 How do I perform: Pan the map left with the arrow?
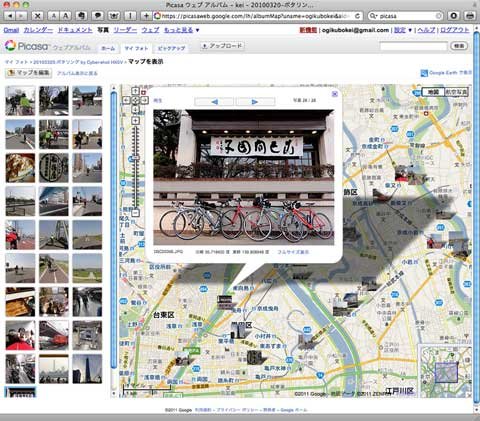coord(126,100)
